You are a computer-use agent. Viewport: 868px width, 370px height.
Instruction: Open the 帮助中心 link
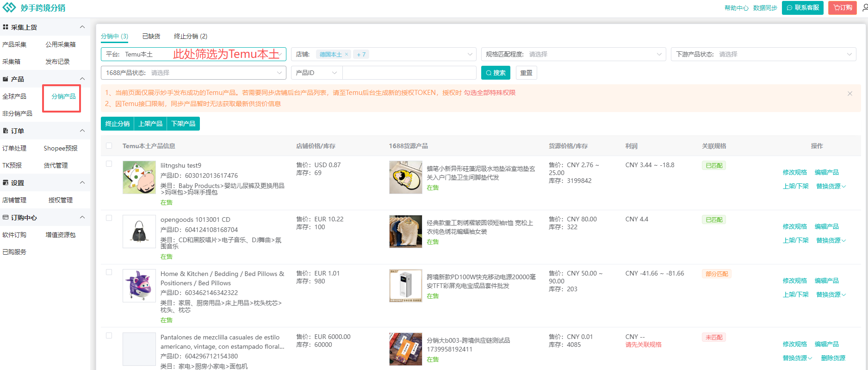tap(737, 8)
